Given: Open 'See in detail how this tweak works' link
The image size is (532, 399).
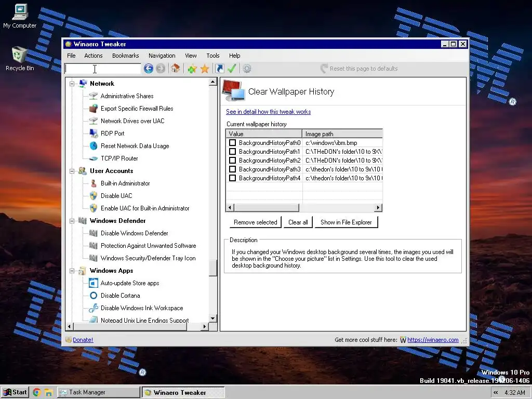Looking at the screenshot, I should click(x=269, y=112).
